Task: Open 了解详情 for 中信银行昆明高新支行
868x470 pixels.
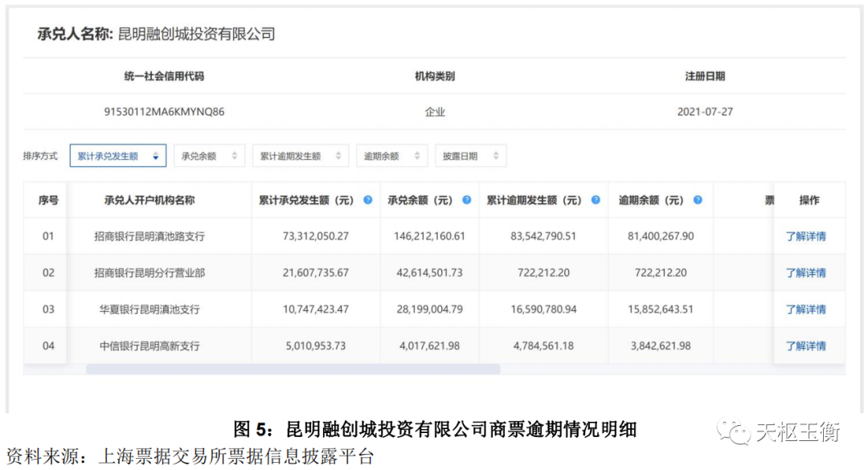Action: pos(805,346)
